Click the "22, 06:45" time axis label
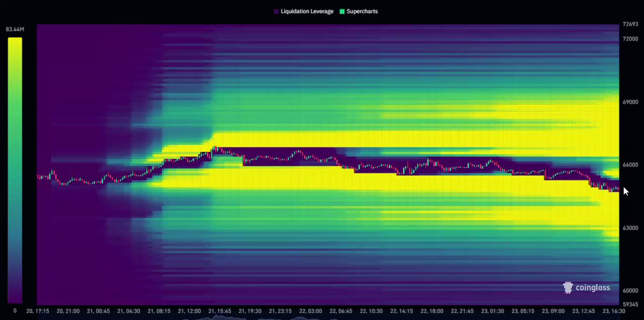 [342, 311]
